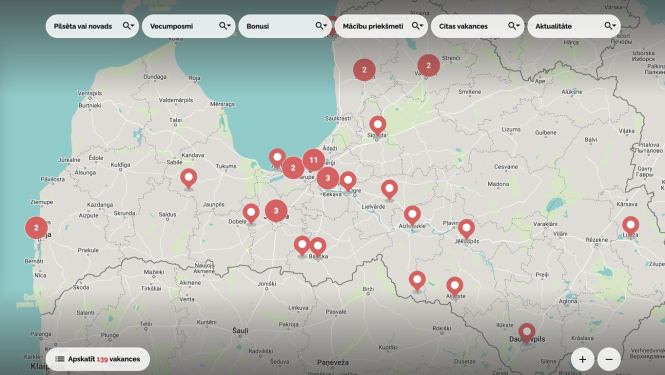Click the search icon in Vecumposmi filter

[223, 26]
